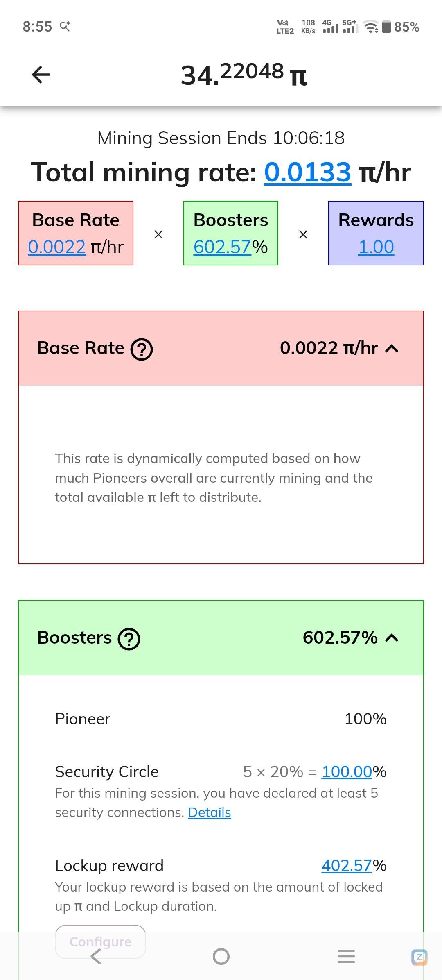Tap the 602.57 boosters summary link

coord(222,247)
